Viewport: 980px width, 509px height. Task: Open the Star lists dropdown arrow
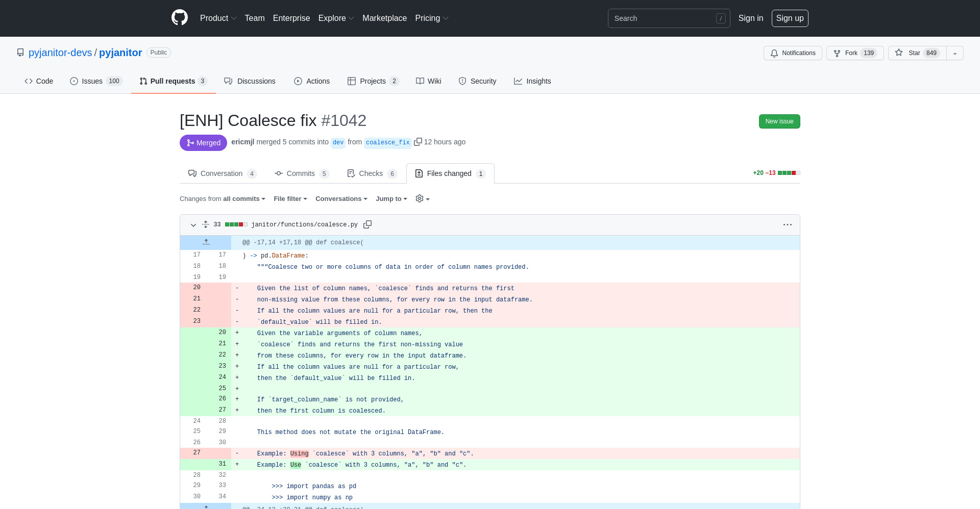(x=955, y=53)
